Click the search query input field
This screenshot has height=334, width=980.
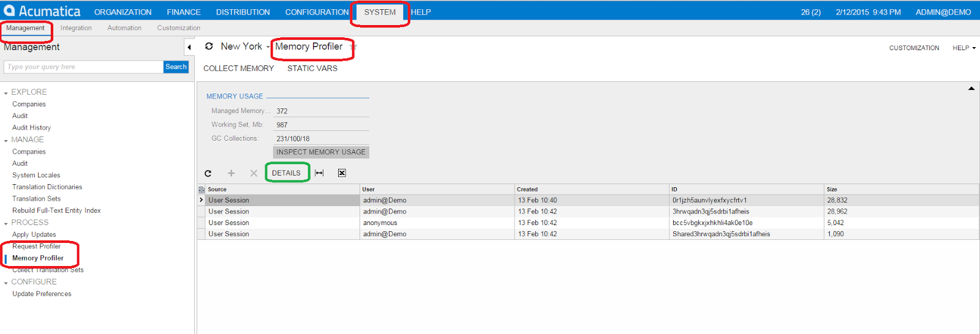pos(83,67)
